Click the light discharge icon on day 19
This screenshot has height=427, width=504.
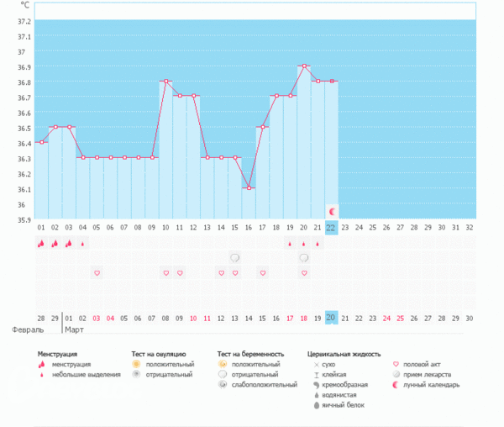pyautogui.click(x=290, y=244)
